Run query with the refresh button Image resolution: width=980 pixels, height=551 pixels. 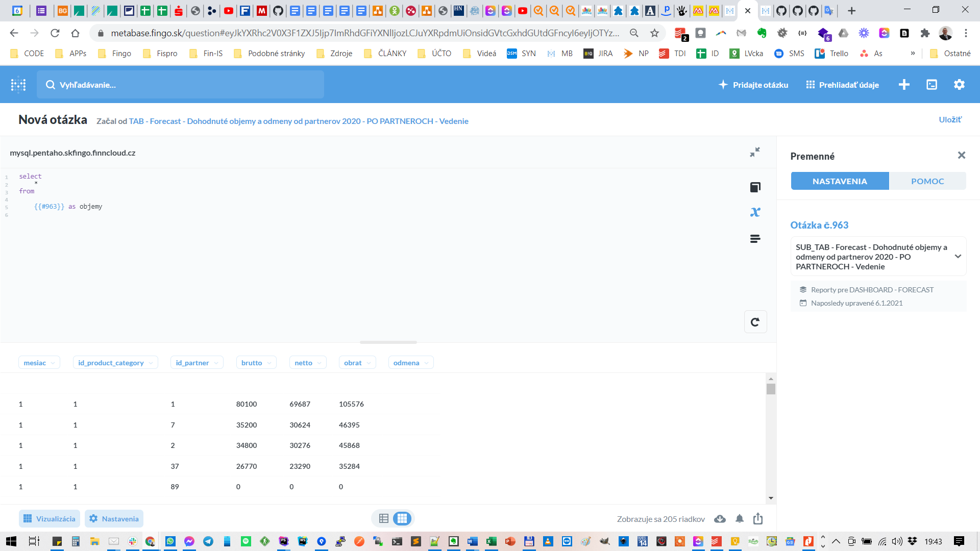pyautogui.click(x=755, y=322)
